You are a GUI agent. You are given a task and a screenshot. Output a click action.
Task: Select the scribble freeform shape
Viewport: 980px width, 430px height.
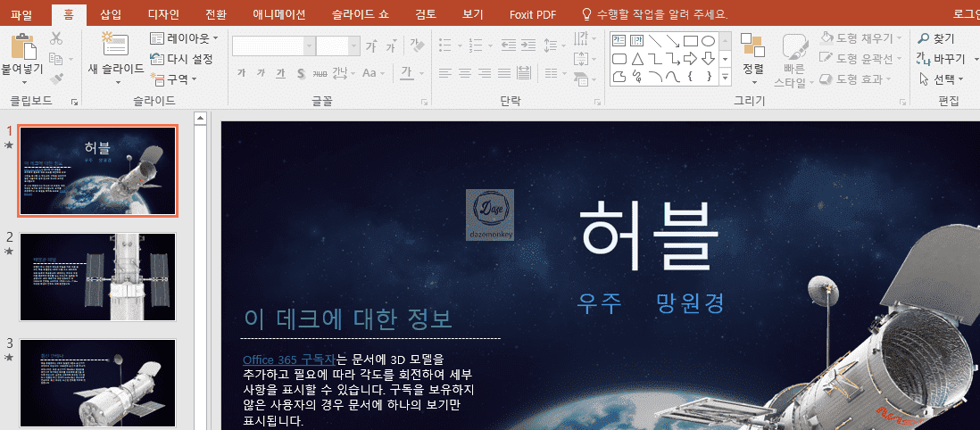tap(637, 76)
